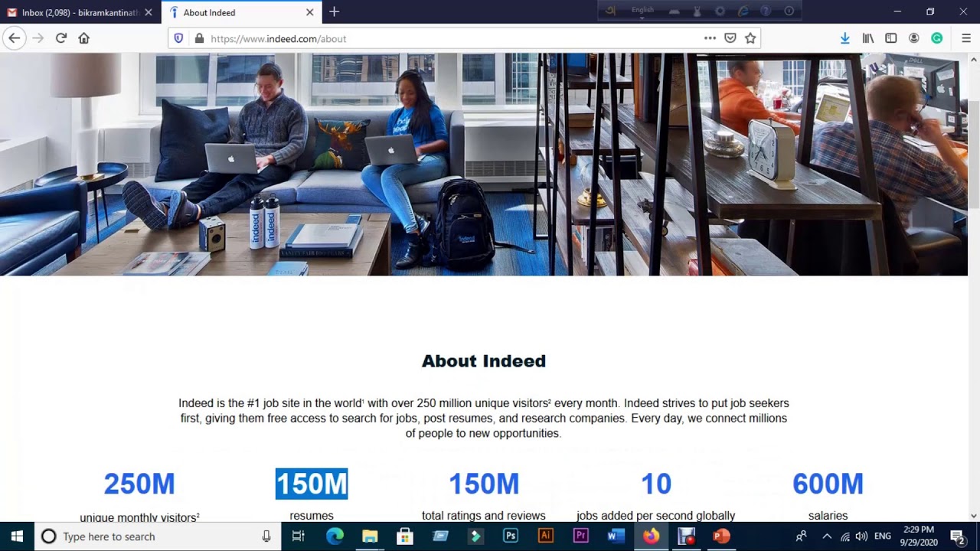Click the 'salaries' label
This screenshot has width=980, height=551.
(828, 516)
